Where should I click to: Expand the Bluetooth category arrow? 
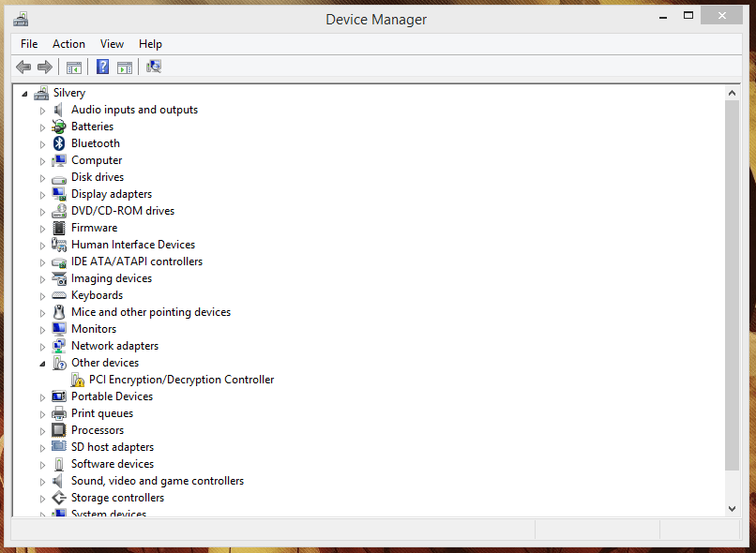click(42, 144)
